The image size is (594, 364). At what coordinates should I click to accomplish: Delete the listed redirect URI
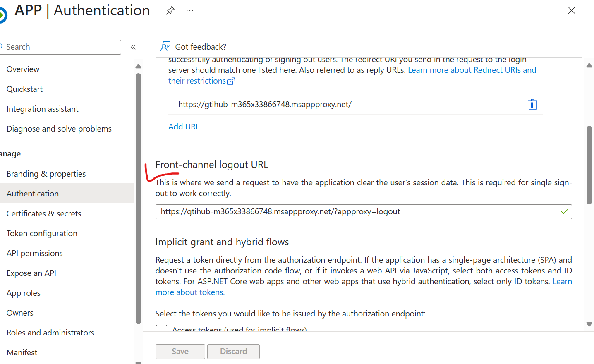click(x=532, y=104)
